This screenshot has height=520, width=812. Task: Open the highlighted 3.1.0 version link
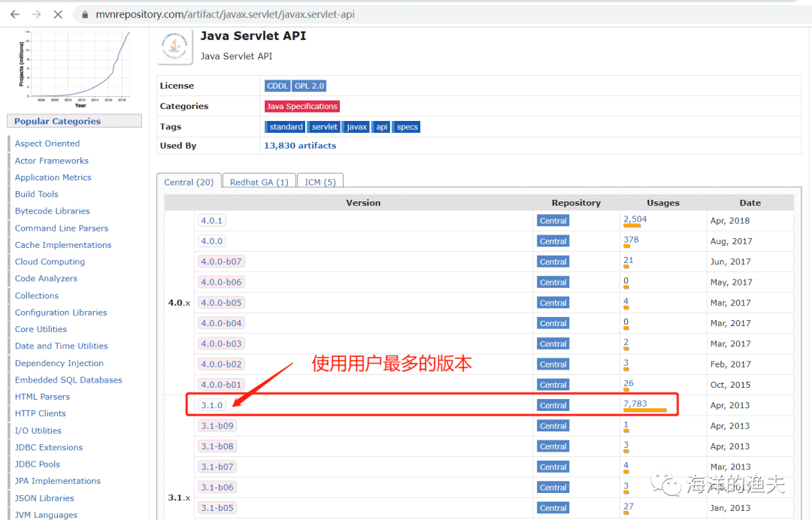click(211, 404)
